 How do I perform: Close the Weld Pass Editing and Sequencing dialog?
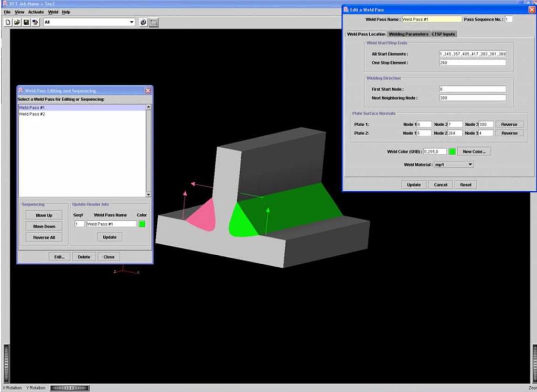148,91
